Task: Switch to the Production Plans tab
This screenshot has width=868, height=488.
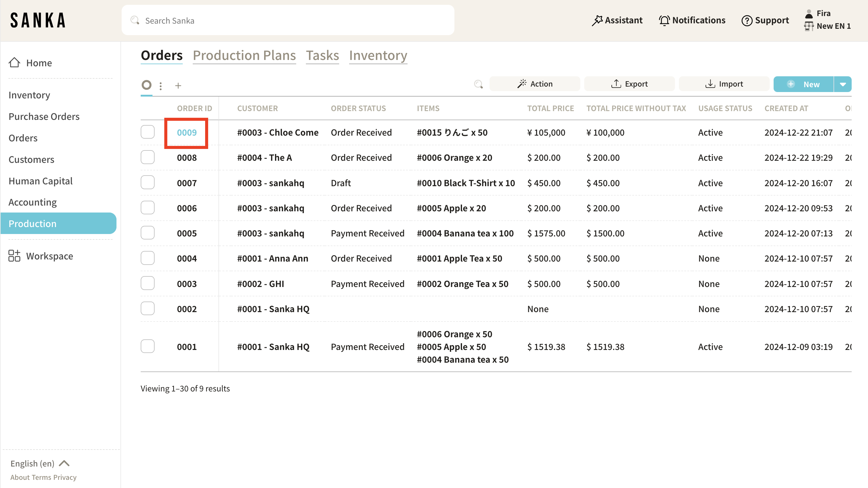Action: click(244, 55)
